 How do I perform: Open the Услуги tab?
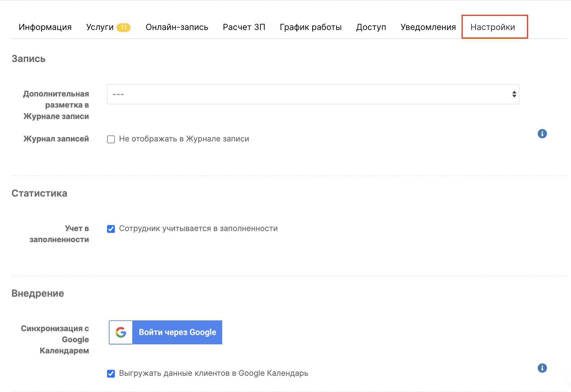click(100, 27)
